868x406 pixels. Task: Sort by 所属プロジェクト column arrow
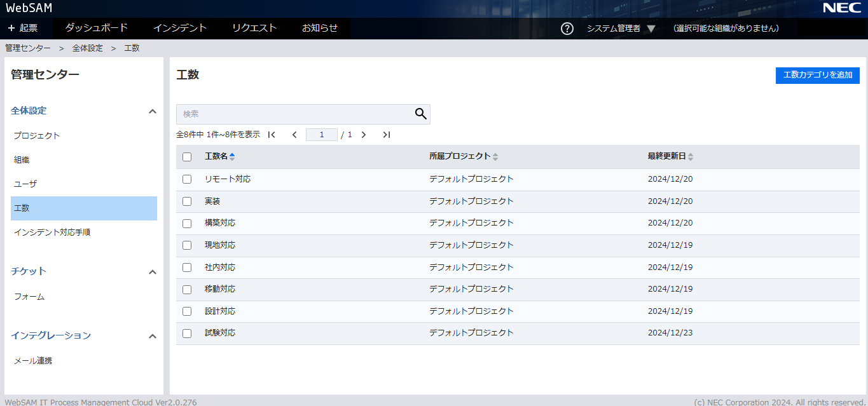pos(495,156)
